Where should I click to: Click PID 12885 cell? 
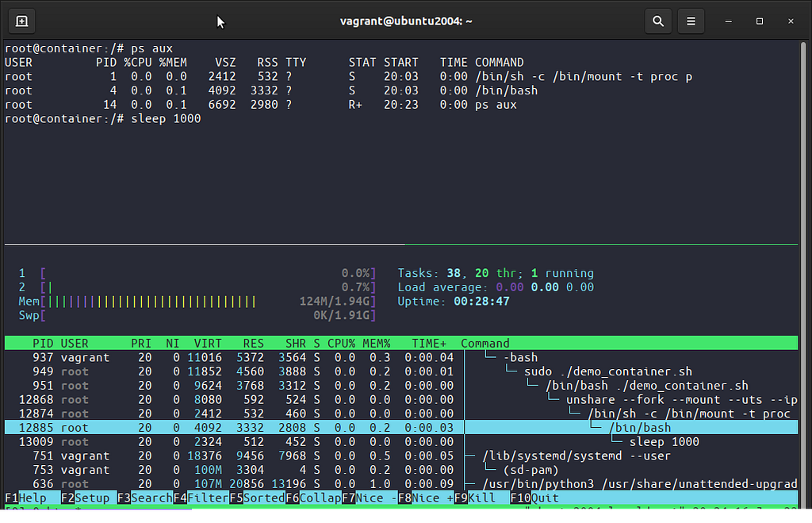click(x=36, y=428)
